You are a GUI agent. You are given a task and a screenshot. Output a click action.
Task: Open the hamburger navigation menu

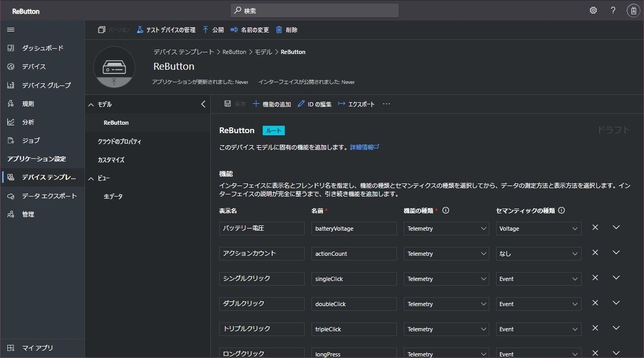[10, 30]
